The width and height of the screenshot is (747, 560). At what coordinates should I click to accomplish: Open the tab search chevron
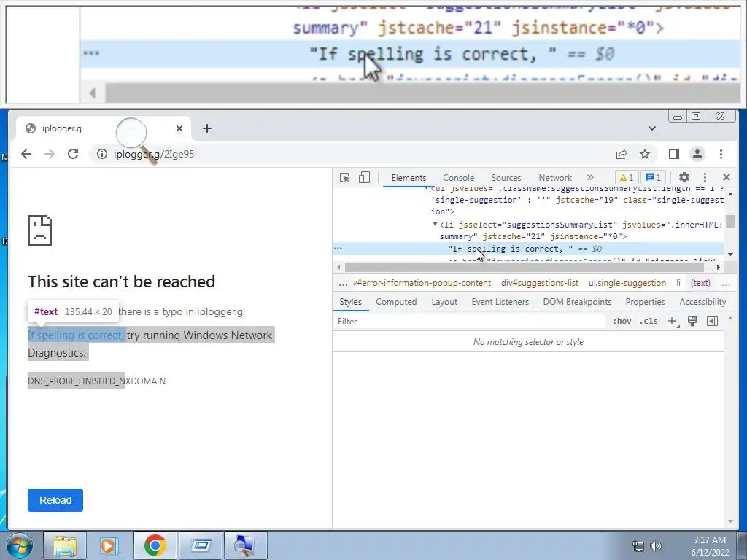click(651, 128)
